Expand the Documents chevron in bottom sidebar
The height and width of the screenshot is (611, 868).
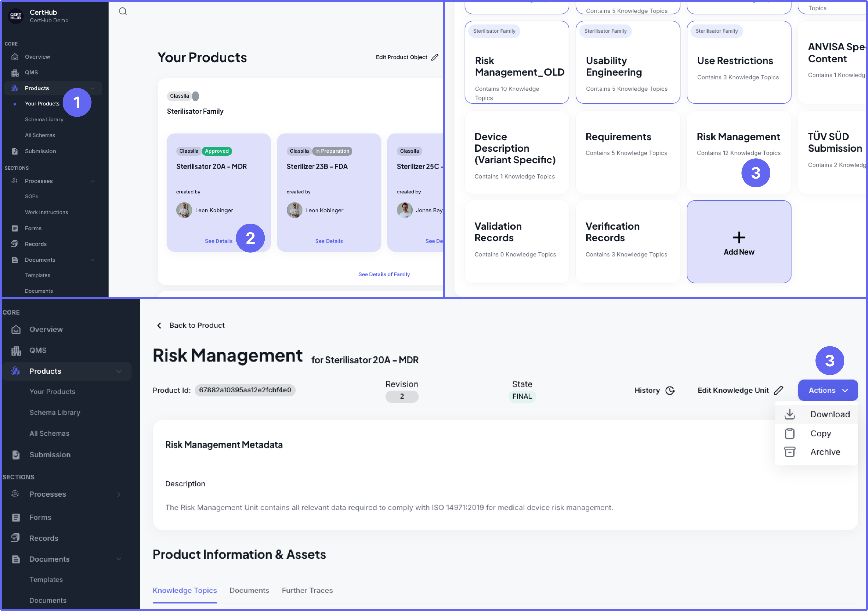point(119,559)
